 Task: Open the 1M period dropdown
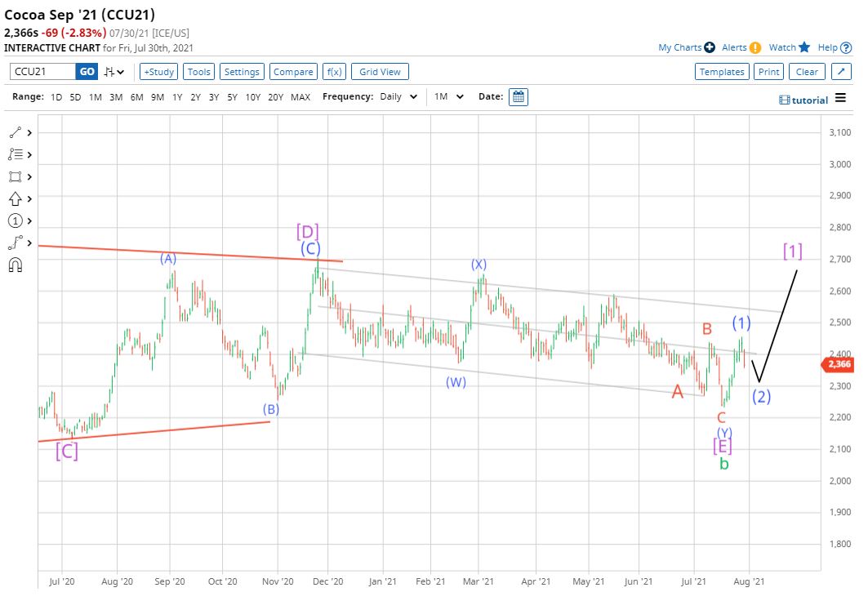tap(449, 97)
